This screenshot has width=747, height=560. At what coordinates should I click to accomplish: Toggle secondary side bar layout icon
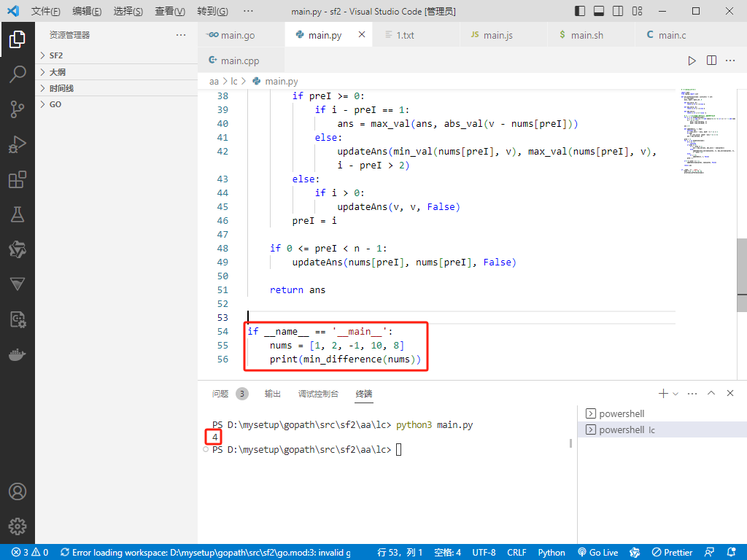618,11
